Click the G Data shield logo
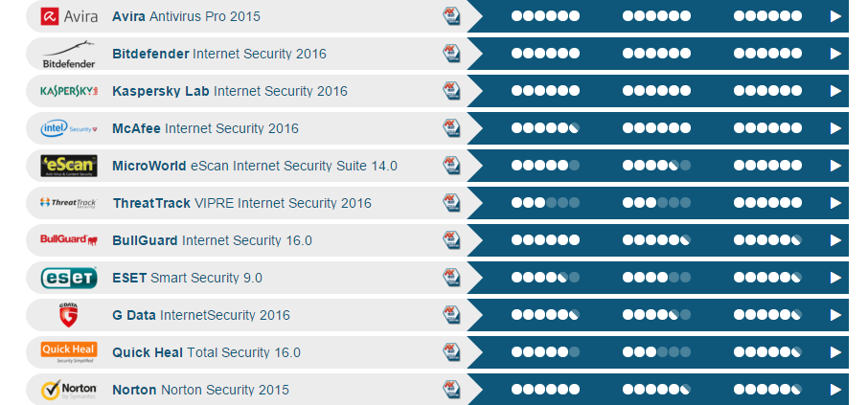Screen dimensions: 868x405 click(69, 315)
